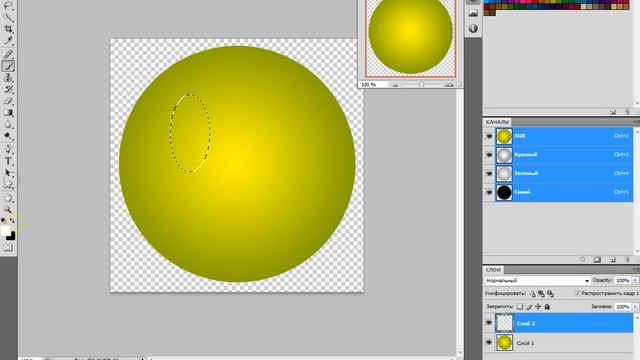Select the Lasso tool
This screenshot has width=640, height=360.
pos(8,6)
